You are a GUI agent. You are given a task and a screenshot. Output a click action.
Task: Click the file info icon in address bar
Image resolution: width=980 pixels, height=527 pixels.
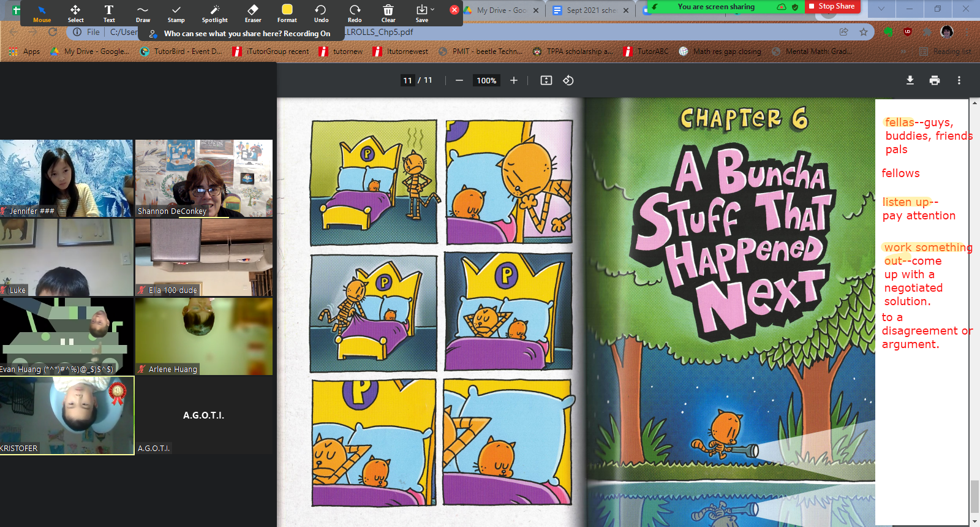click(x=77, y=32)
